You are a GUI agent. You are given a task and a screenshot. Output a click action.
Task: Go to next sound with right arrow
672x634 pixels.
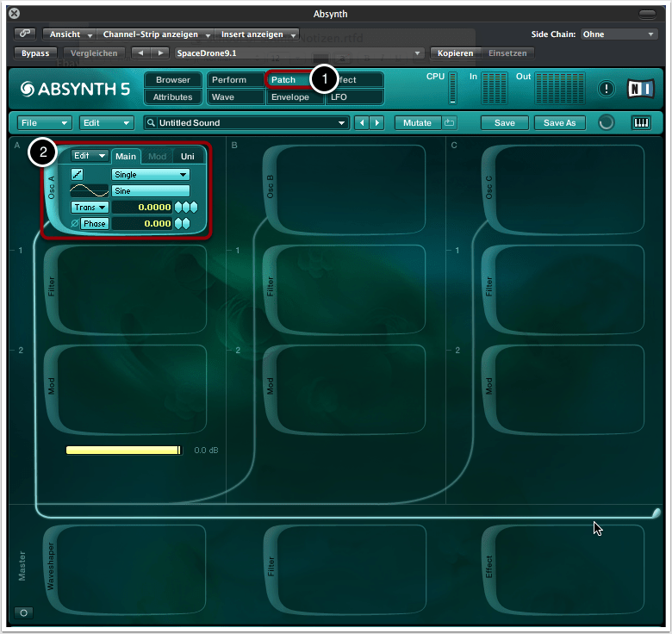(x=376, y=123)
